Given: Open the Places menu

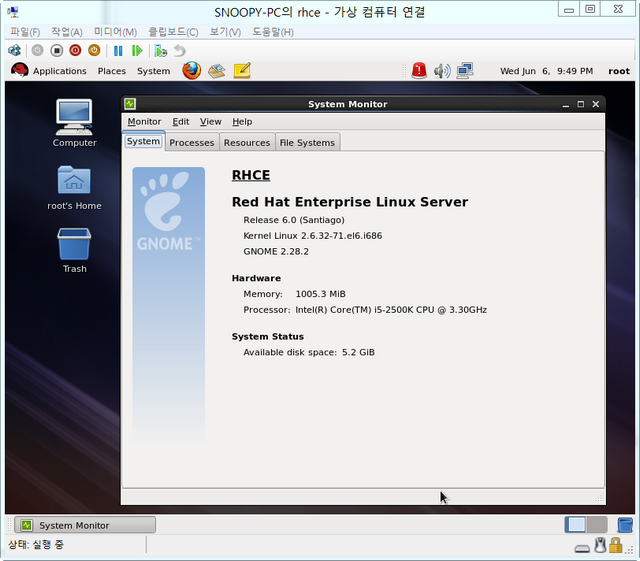Looking at the screenshot, I should tap(111, 71).
